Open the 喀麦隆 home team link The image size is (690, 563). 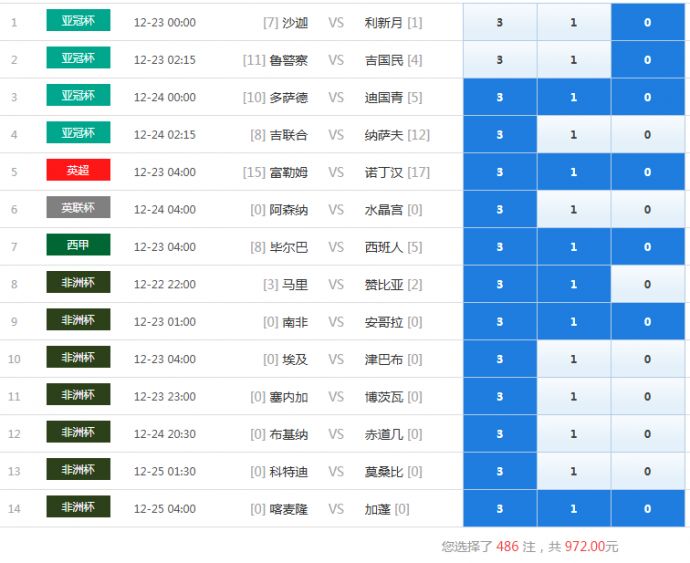pyautogui.click(x=289, y=509)
